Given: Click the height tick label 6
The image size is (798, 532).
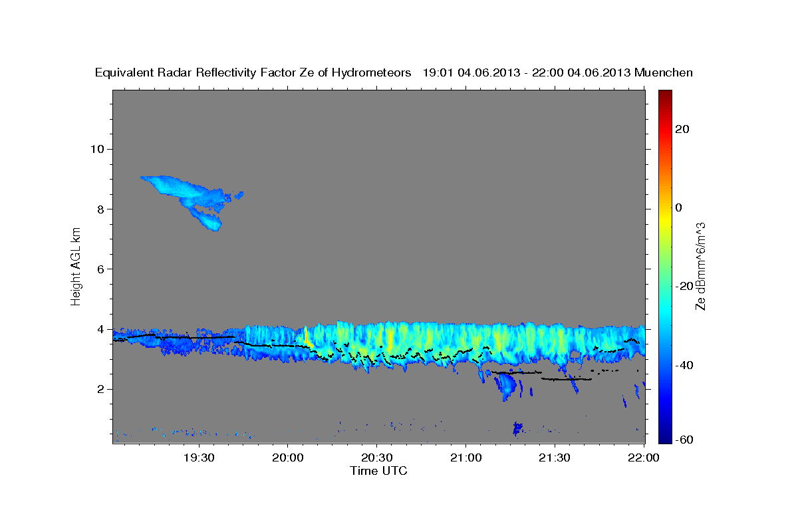Looking at the screenshot, I should coord(102,269).
